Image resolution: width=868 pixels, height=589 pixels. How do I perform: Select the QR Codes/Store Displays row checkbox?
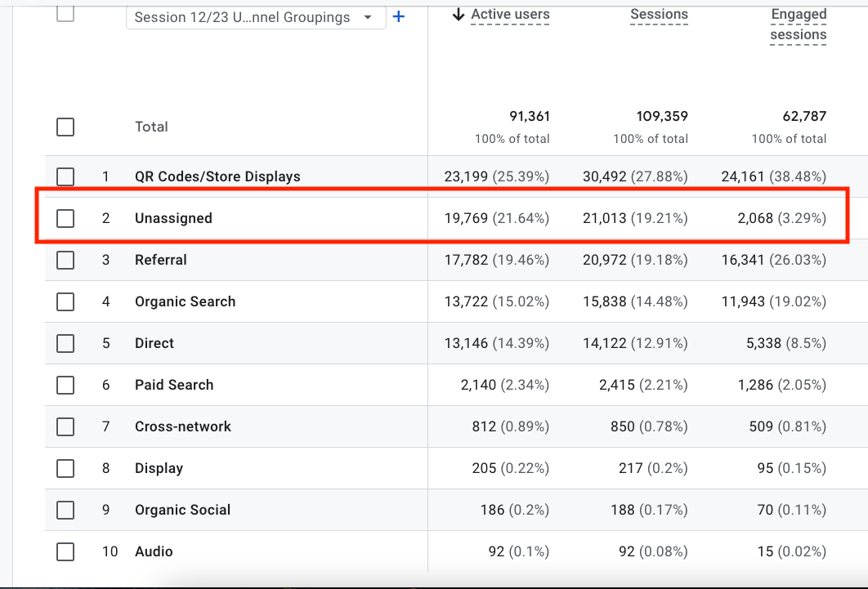coord(65,176)
